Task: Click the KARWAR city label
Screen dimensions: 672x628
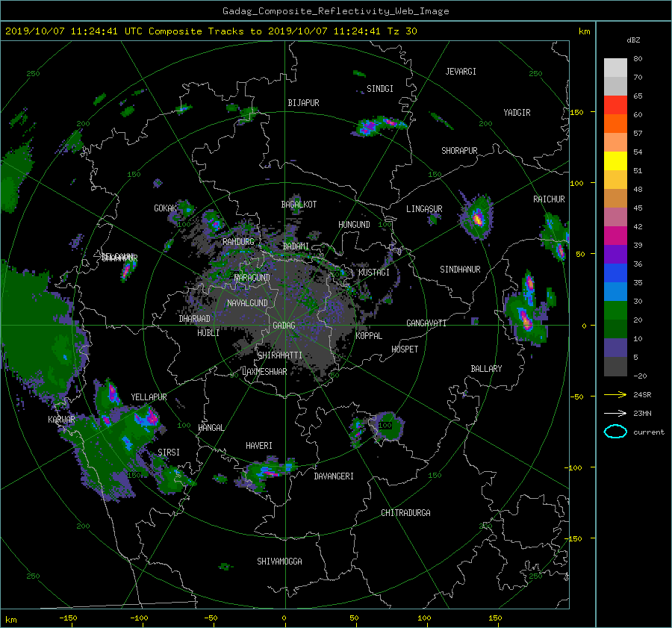Action: pos(61,420)
